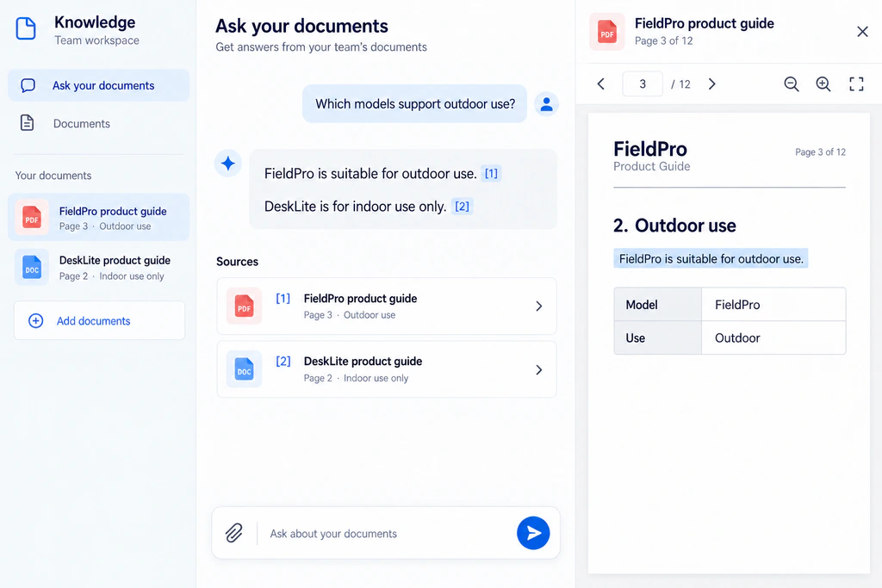Click the send message button
Viewport: 882px width, 588px height.
(x=533, y=533)
